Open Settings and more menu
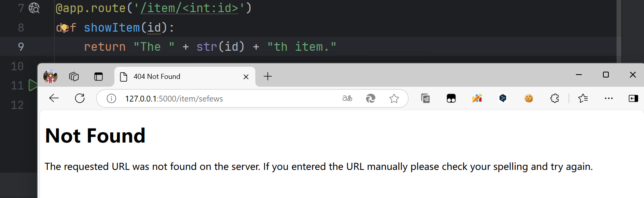Screen dimensions: 644x198 (x=609, y=98)
